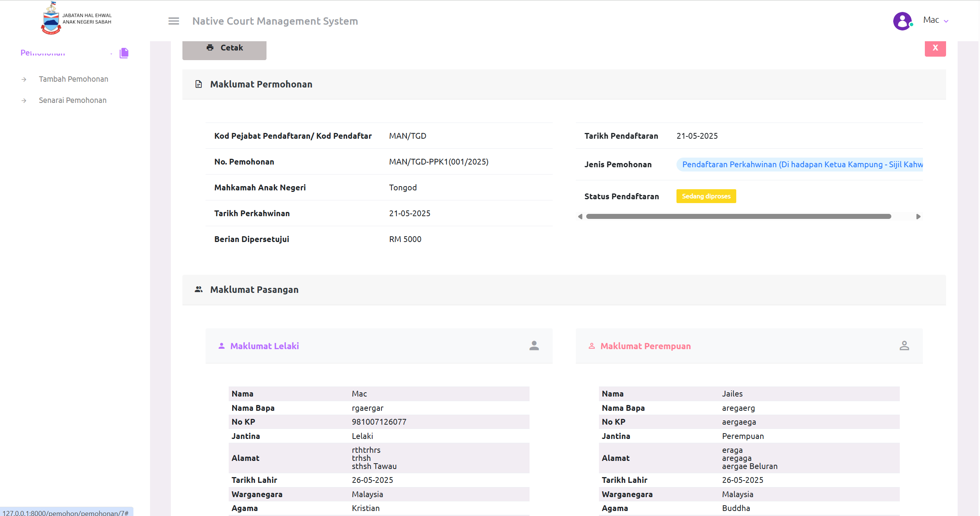Open Tambah Pemohonan from sidebar
The height and width of the screenshot is (516, 980).
pyautogui.click(x=73, y=79)
